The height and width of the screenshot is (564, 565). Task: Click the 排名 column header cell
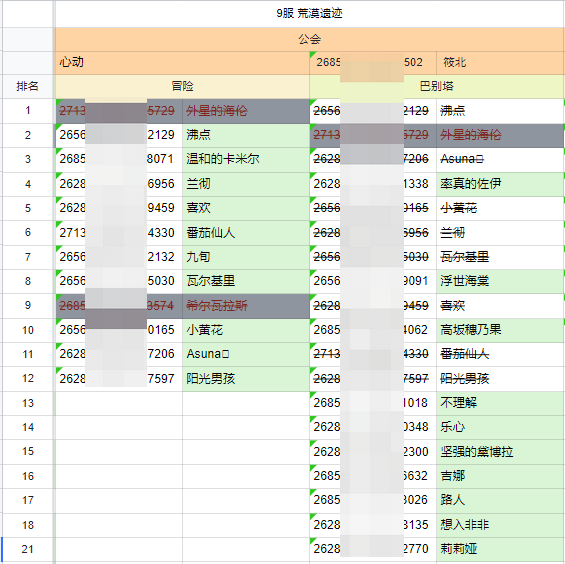click(x=28, y=86)
